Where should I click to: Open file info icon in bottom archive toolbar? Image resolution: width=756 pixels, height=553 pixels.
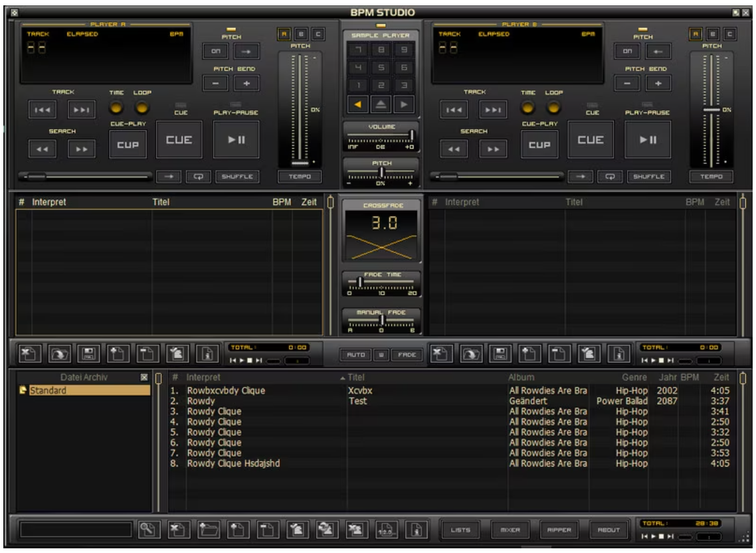click(x=417, y=530)
